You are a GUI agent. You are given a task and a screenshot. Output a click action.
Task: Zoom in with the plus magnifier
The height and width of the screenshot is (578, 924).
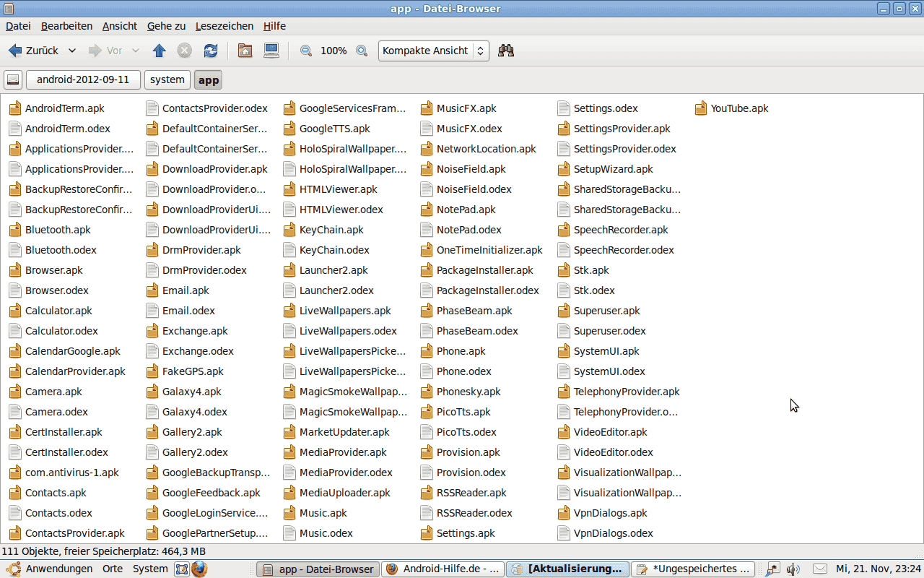tap(362, 51)
